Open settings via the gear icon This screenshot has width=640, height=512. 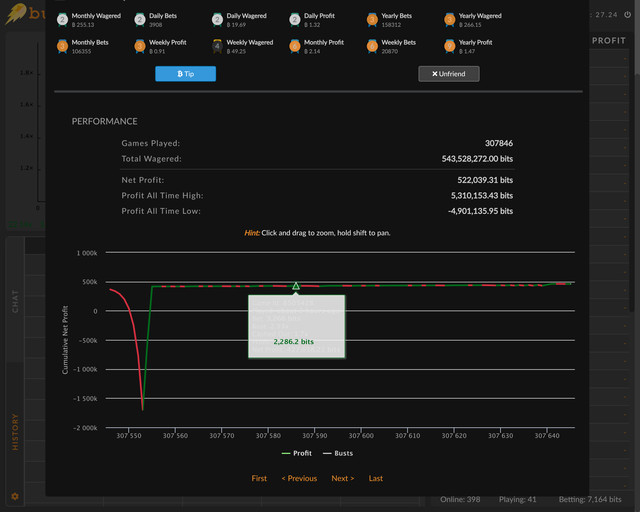pos(15,496)
